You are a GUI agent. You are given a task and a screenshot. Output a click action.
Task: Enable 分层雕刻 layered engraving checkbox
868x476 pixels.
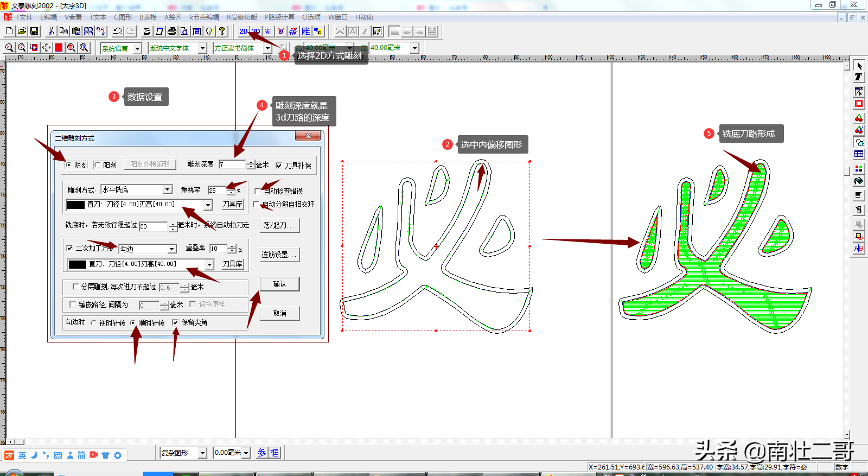[x=75, y=287]
